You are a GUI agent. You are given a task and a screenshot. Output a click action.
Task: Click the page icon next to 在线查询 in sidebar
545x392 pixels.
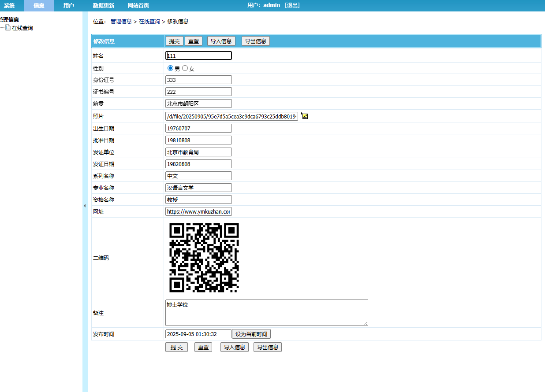coord(7,28)
